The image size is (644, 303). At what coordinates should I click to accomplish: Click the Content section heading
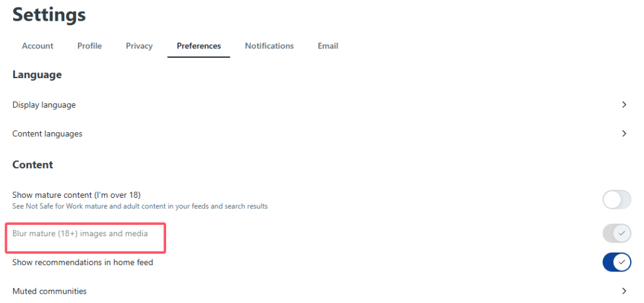pyautogui.click(x=33, y=164)
